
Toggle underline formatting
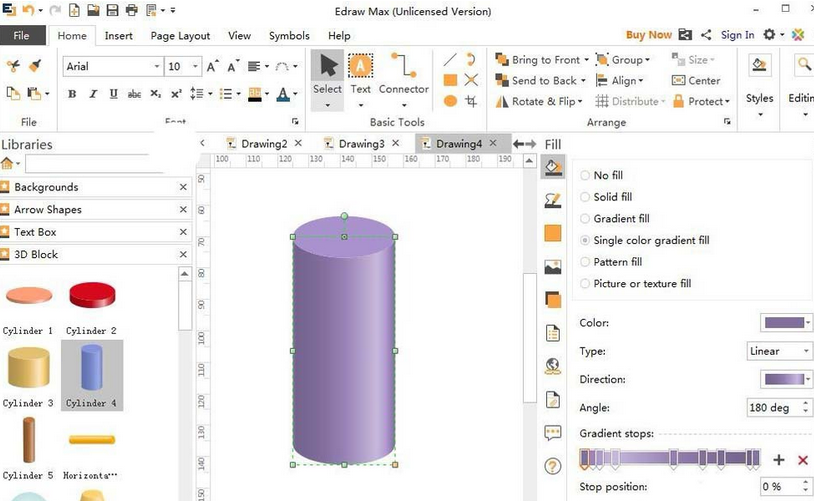(x=114, y=94)
